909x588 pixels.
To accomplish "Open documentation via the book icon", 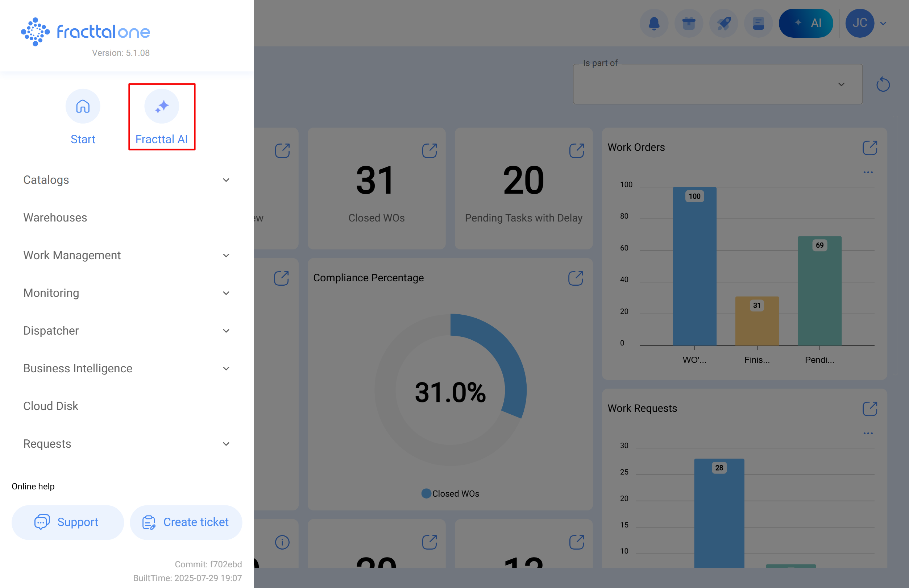I will coord(758,23).
